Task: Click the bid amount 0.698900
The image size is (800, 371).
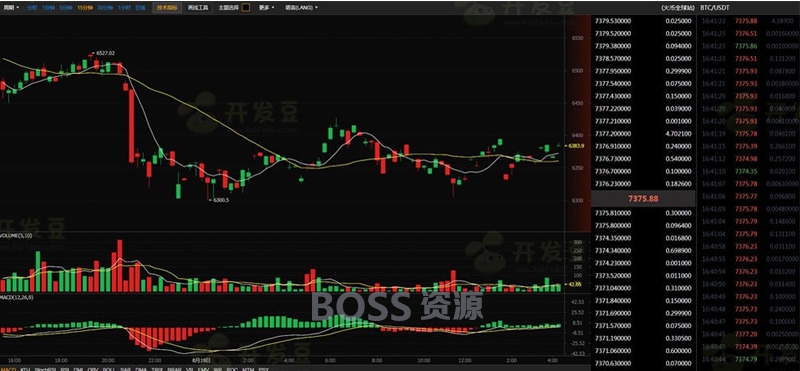Action: (x=679, y=250)
